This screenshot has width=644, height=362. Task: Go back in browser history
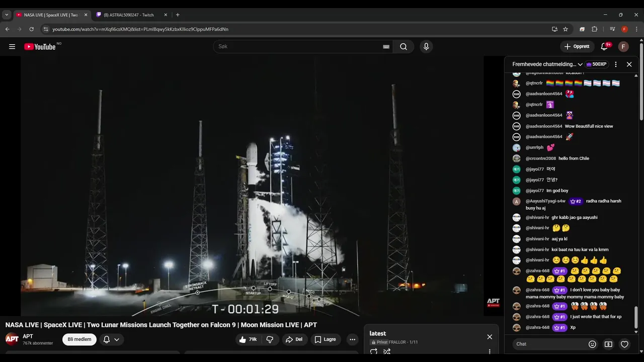click(x=8, y=29)
